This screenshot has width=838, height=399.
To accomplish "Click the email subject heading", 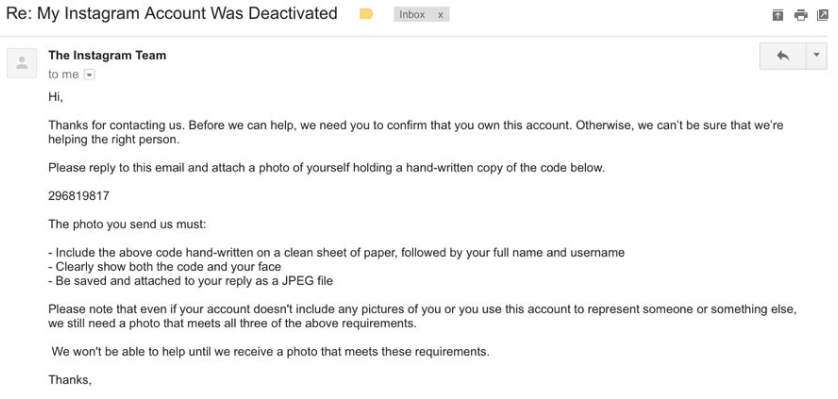I will pos(172,13).
